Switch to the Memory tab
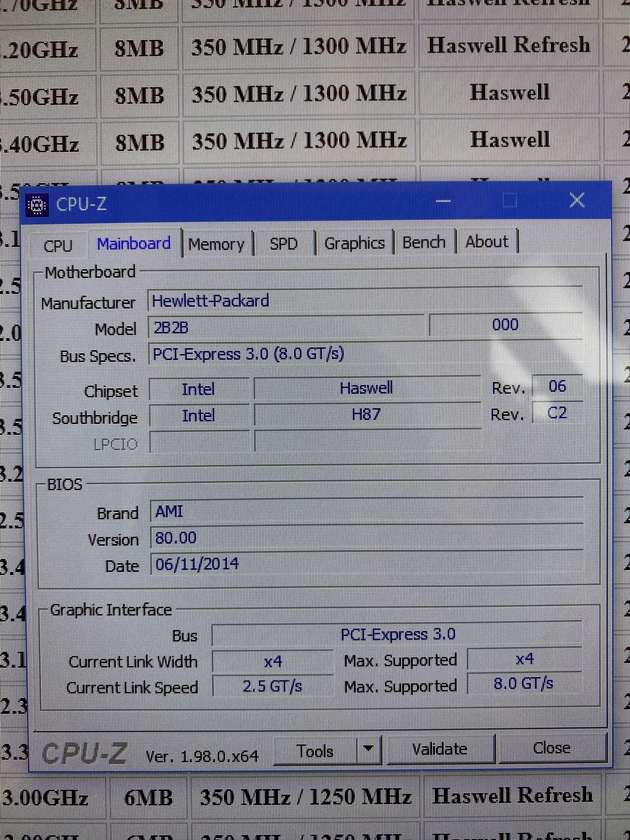The image size is (630, 840). tap(216, 244)
